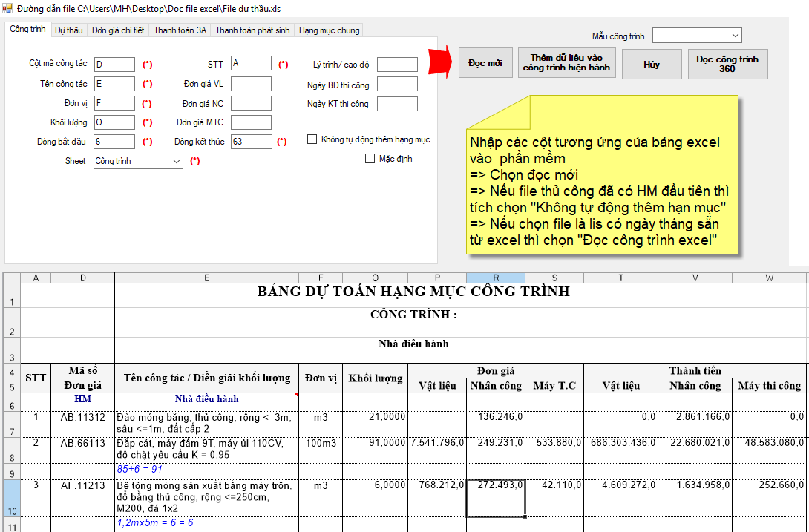Click the Tên công tác input field
Image resolution: width=809 pixels, height=532 pixels.
[114, 84]
